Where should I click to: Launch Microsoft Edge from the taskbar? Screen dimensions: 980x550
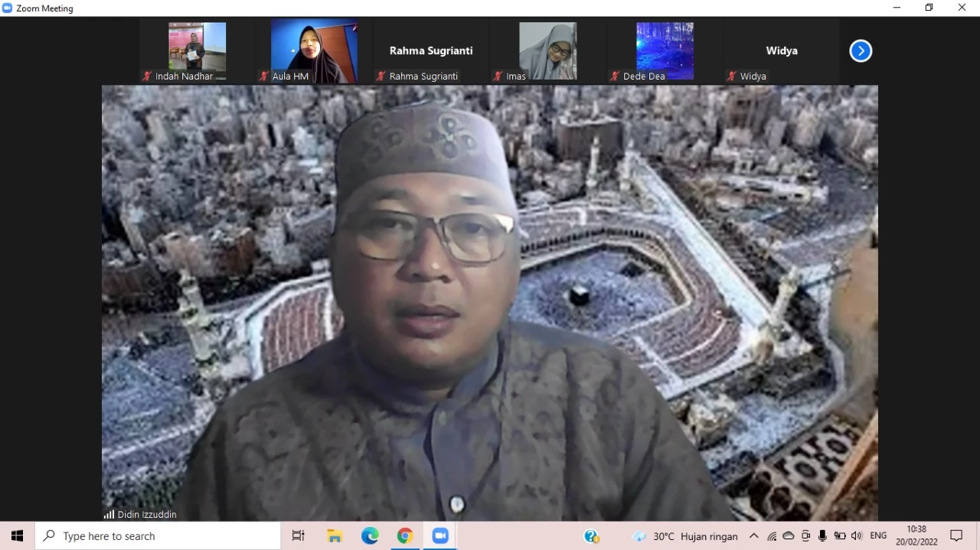(370, 536)
